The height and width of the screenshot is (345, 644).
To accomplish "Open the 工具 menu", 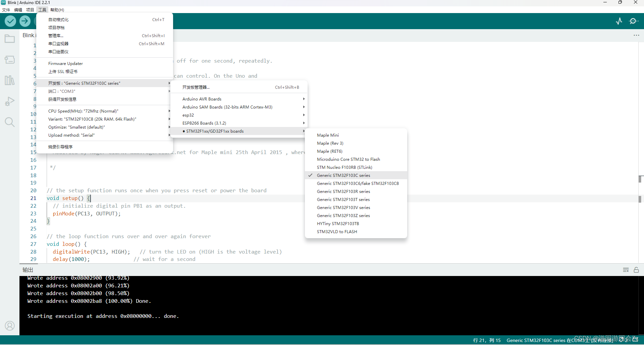I will 42,10.
